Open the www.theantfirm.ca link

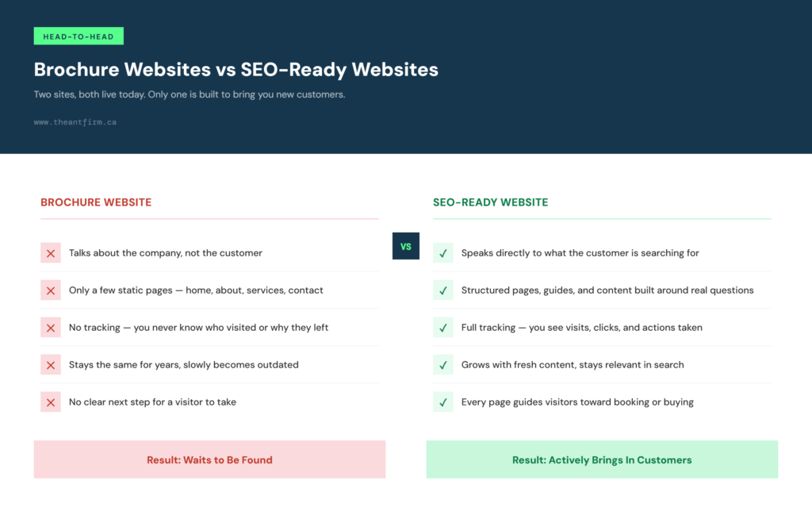click(x=75, y=122)
